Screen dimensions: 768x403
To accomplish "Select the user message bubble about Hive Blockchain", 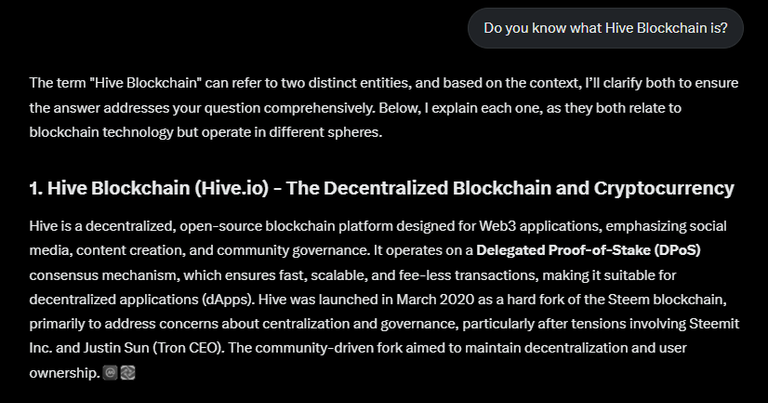I will click(605, 28).
